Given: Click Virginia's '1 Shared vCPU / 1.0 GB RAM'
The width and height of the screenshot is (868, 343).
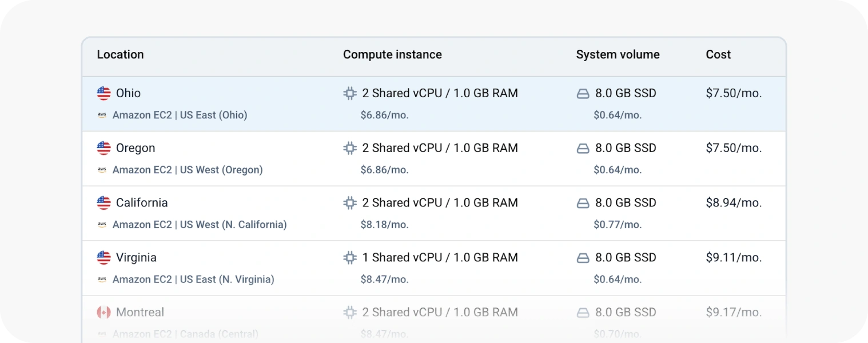Looking at the screenshot, I should click(x=440, y=258).
